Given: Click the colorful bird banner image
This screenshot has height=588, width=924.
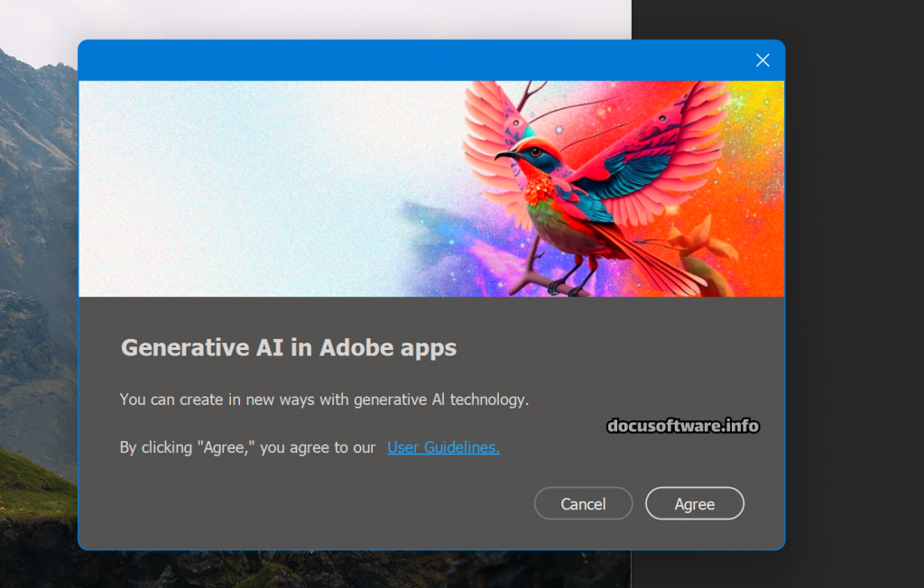Looking at the screenshot, I should [x=431, y=188].
